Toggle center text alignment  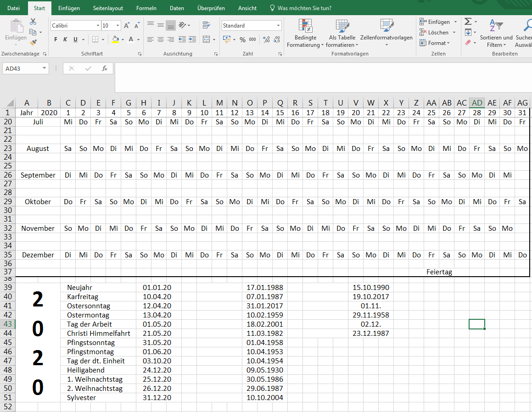click(x=161, y=39)
